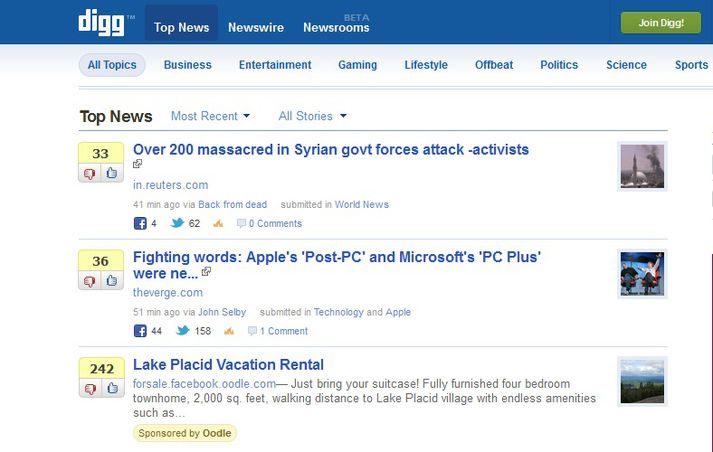This screenshot has height=452, width=713.
Task: Select Lifestyle topic
Action: coord(426,65)
